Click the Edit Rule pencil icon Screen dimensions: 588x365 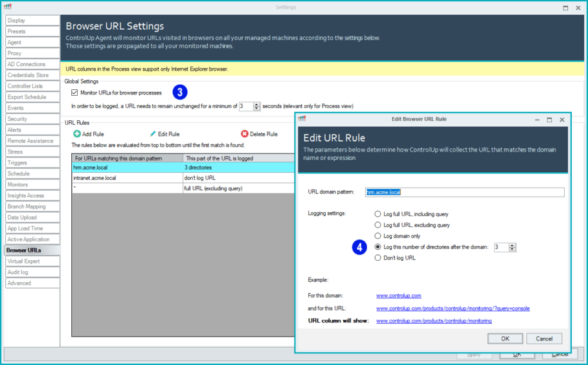pyautogui.click(x=153, y=134)
